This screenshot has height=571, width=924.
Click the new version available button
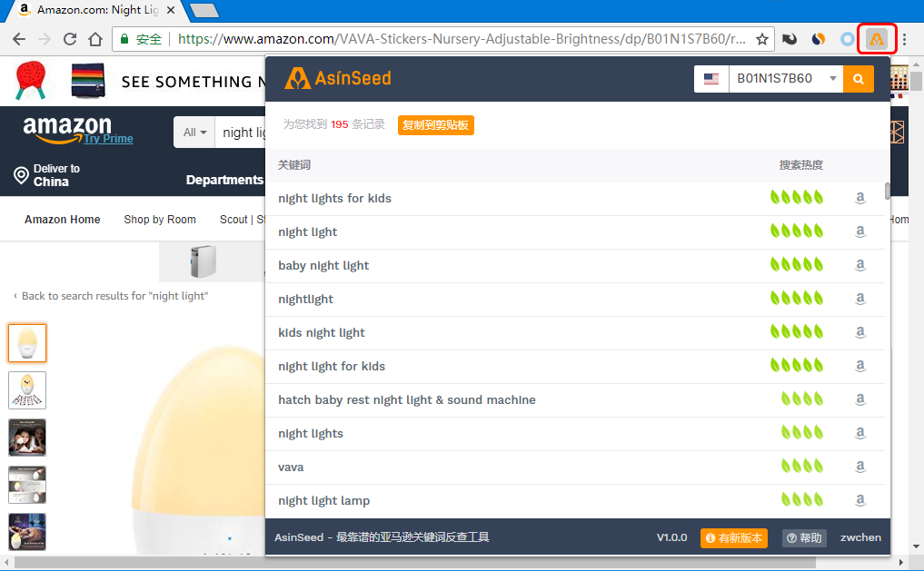[x=734, y=538]
